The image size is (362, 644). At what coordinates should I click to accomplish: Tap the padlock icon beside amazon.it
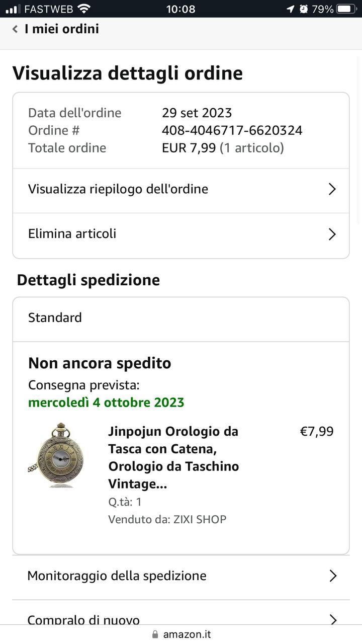click(x=155, y=634)
